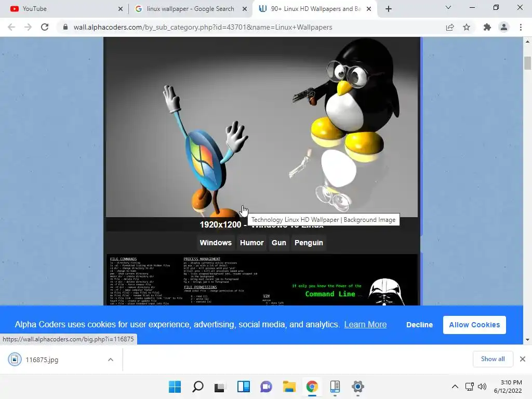The height and width of the screenshot is (399, 532).
Task: Close the Linux HD Wallpapers tab
Action: (x=369, y=9)
